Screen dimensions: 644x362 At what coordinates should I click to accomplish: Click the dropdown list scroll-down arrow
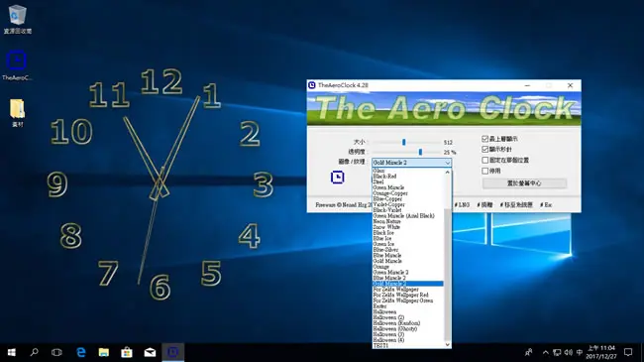coord(448,345)
